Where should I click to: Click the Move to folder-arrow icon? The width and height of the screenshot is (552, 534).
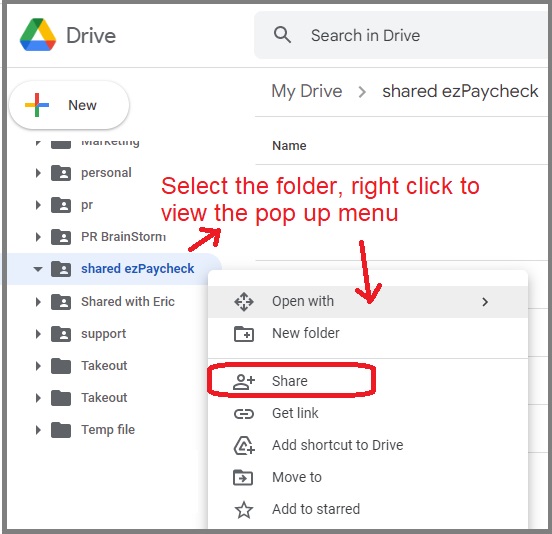pyautogui.click(x=243, y=478)
